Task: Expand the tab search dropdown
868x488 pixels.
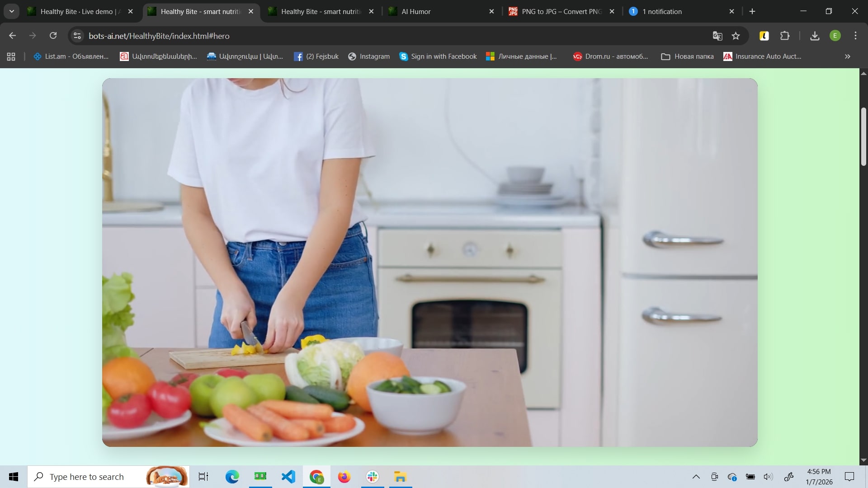Action: (x=11, y=11)
